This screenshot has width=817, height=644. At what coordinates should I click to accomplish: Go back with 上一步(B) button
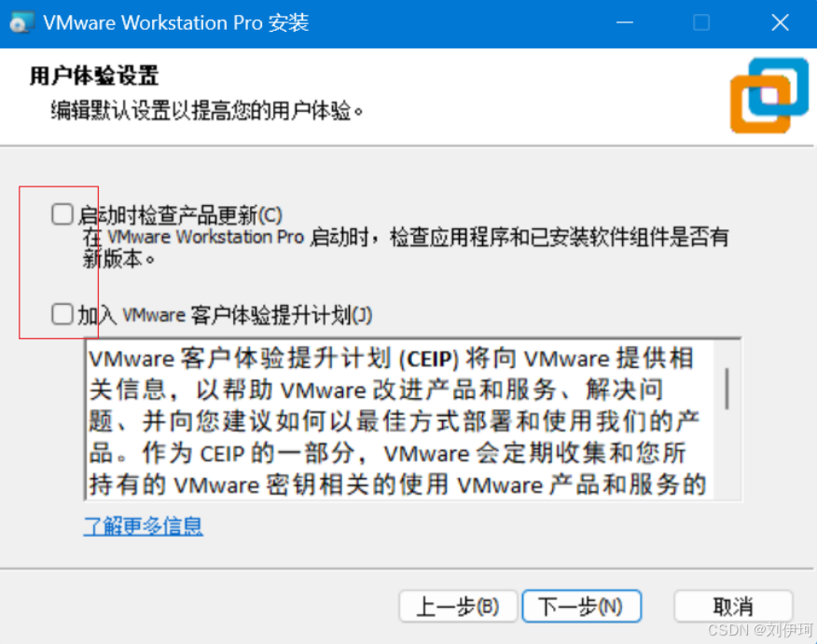[x=458, y=606]
